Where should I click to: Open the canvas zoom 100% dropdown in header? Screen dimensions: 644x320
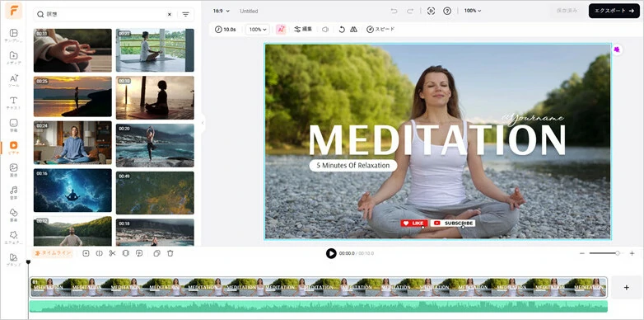coord(473,11)
